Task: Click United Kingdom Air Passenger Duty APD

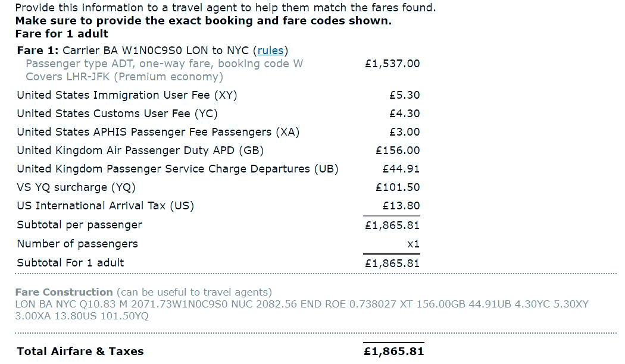Action: [140, 150]
